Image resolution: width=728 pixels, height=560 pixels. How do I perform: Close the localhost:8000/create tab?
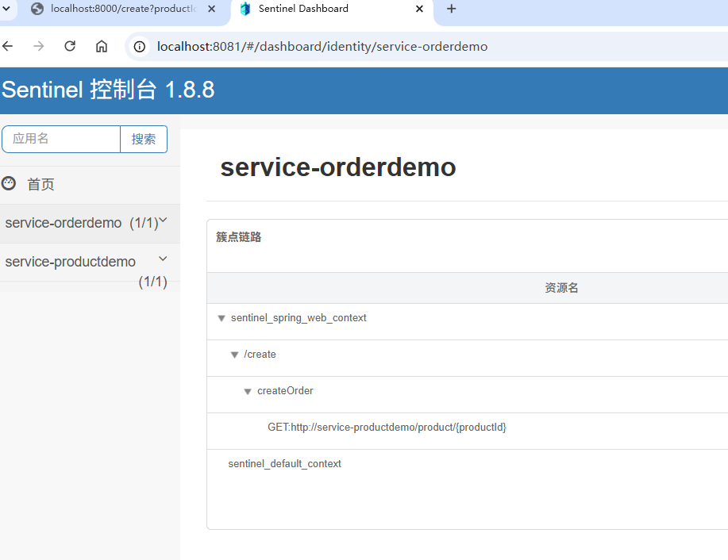tap(211, 9)
